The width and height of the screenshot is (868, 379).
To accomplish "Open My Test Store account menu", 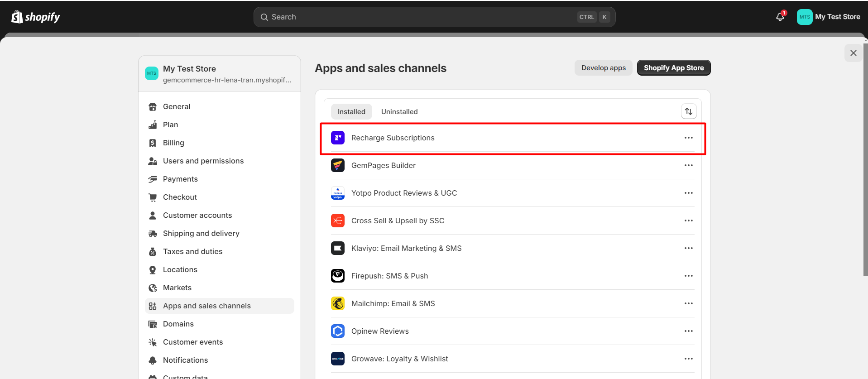I will pyautogui.click(x=828, y=17).
